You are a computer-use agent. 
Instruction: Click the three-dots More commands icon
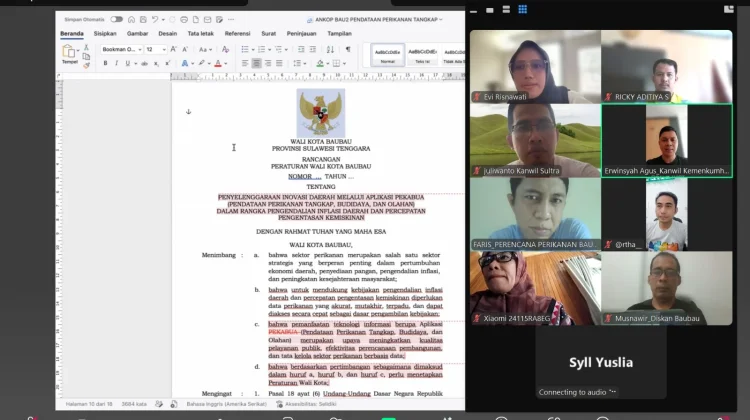231,20
